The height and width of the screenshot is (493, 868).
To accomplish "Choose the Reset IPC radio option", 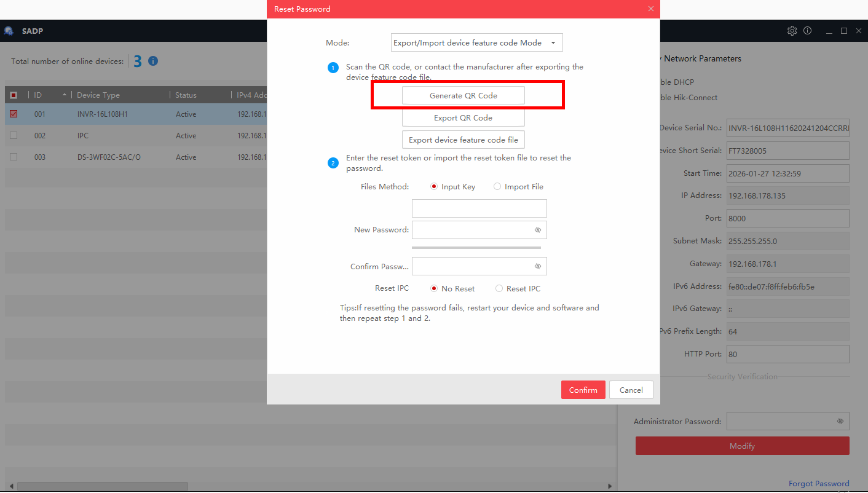I will tap(499, 288).
